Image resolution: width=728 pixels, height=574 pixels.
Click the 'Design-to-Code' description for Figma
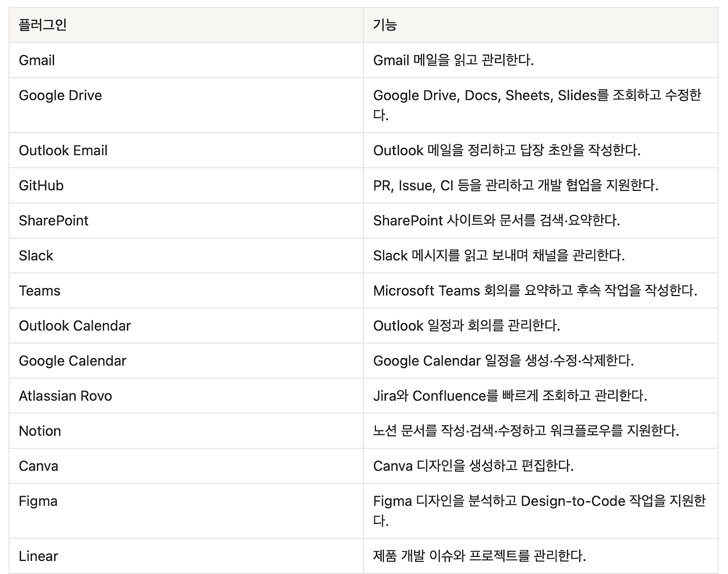pos(540,511)
